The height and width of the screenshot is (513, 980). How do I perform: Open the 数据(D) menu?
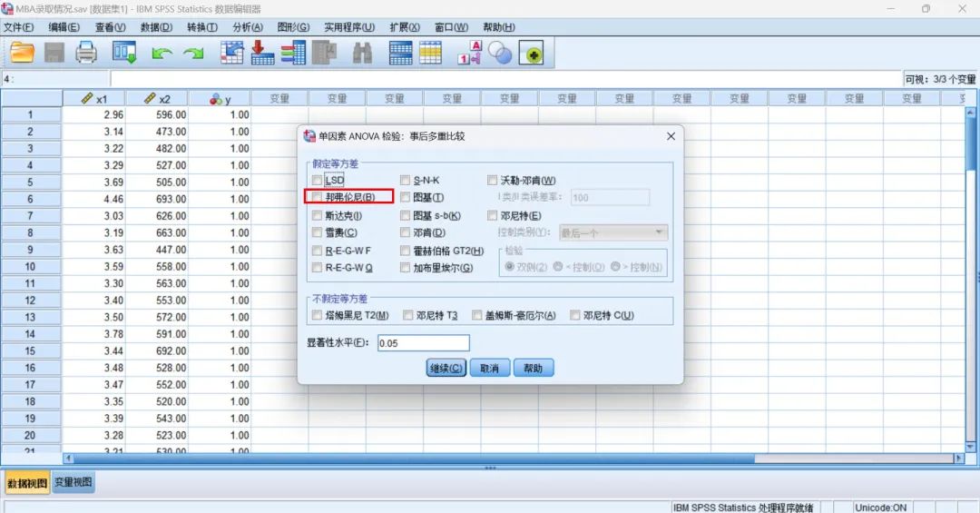[x=156, y=27]
